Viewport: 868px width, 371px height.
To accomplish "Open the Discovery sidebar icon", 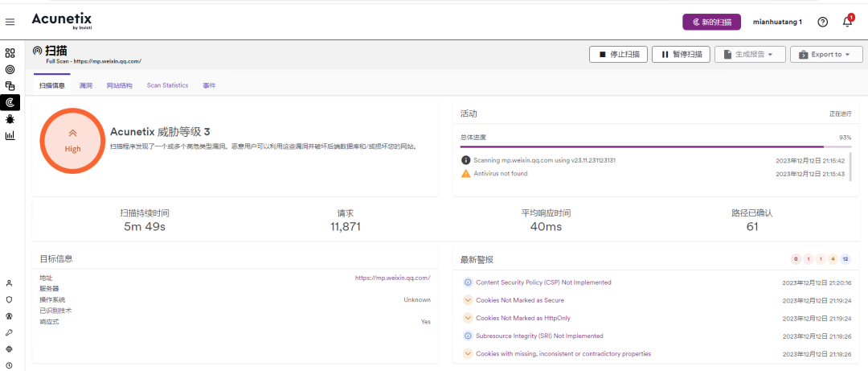I will click(10, 86).
